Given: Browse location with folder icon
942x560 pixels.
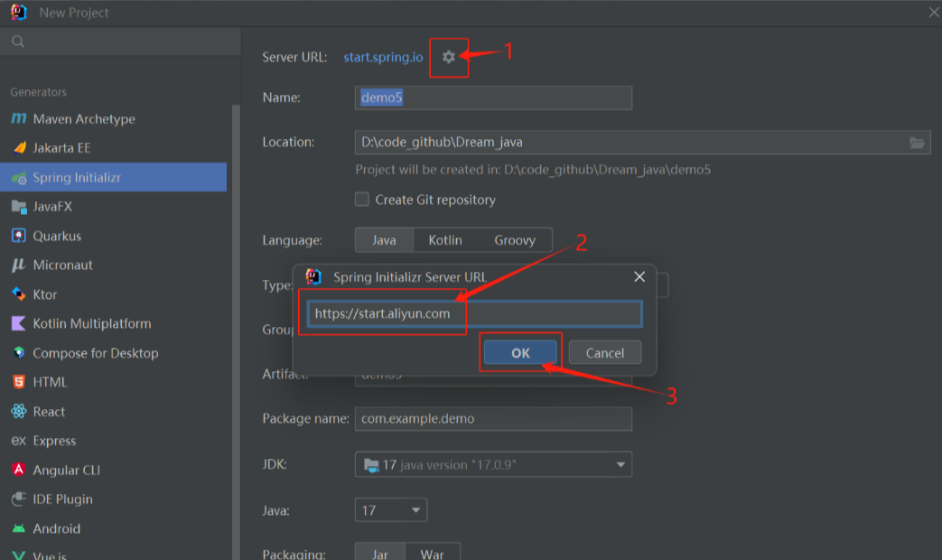Looking at the screenshot, I should (x=917, y=143).
